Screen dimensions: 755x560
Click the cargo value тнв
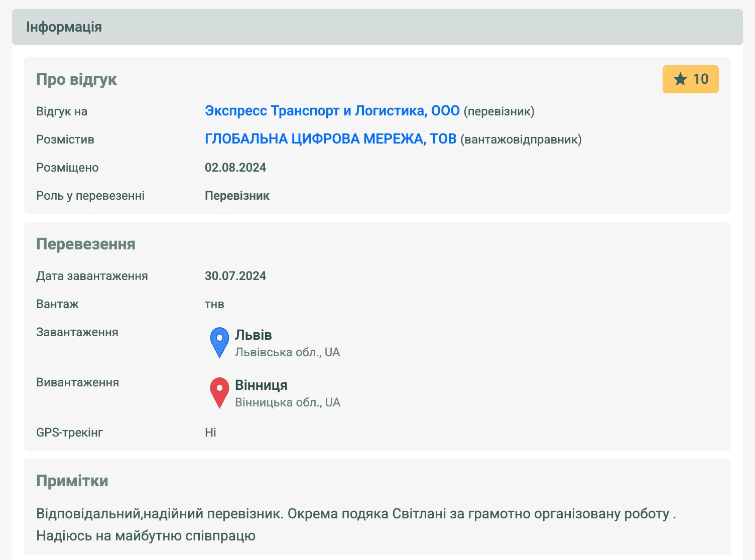pyautogui.click(x=214, y=304)
